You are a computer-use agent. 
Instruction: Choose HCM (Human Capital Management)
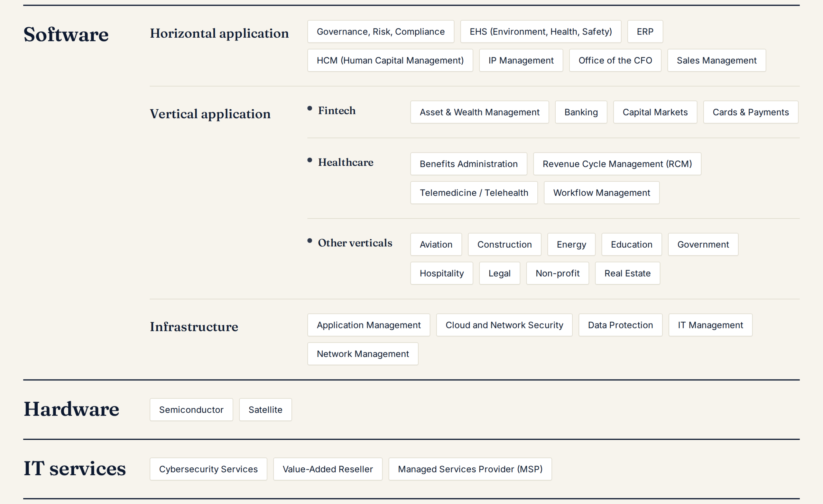pyautogui.click(x=390, y=60)
